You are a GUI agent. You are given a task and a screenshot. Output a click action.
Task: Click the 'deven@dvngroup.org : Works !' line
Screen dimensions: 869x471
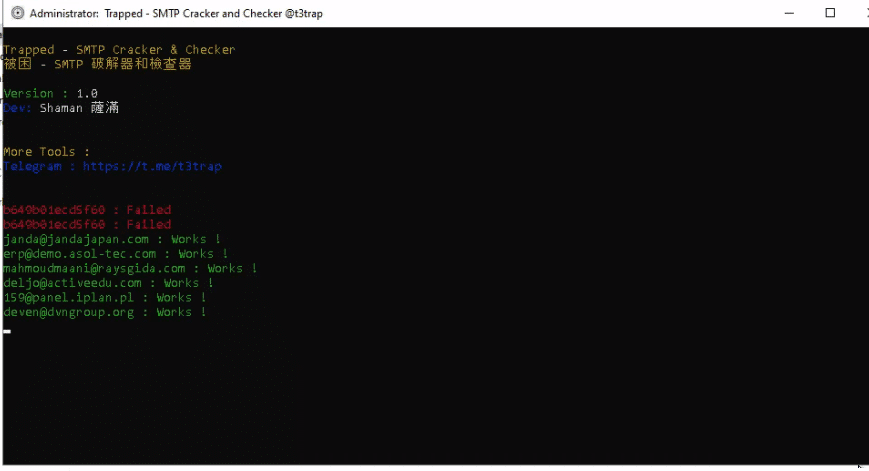105,312
